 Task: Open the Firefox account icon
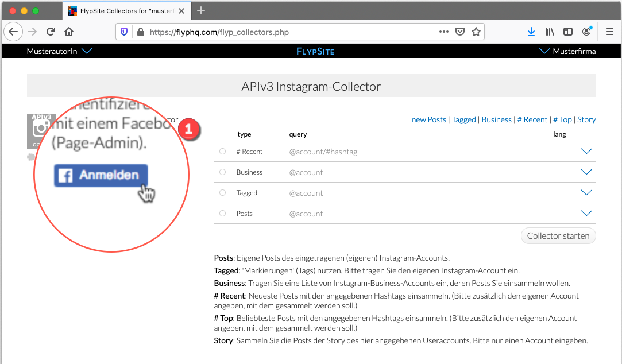(x=587, y=32)
